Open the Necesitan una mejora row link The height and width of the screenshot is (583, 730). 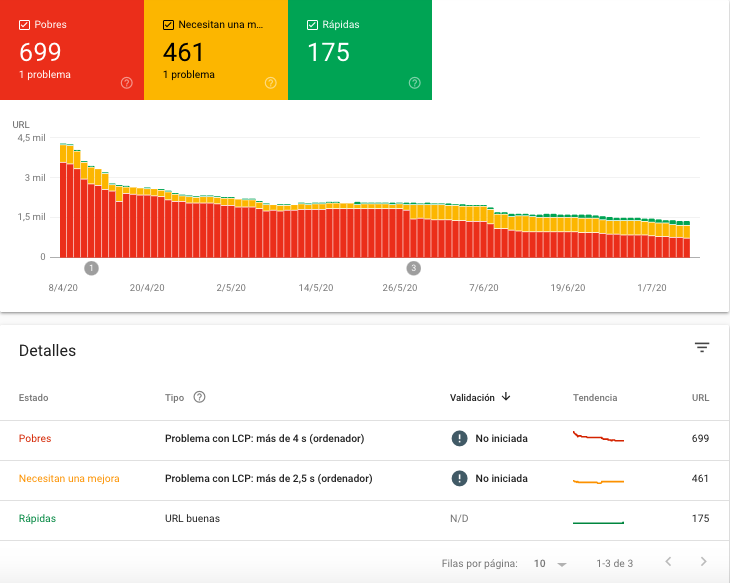point(69,478)
